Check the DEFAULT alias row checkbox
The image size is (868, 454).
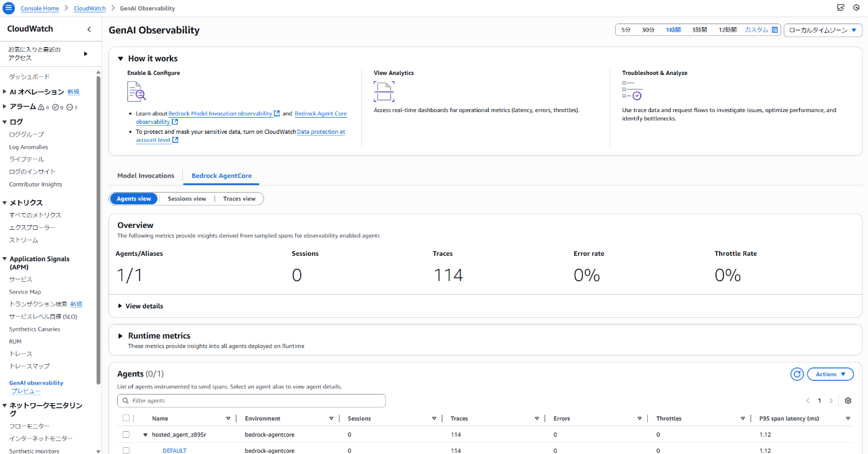pyautogui.click(x=126, y=450)
